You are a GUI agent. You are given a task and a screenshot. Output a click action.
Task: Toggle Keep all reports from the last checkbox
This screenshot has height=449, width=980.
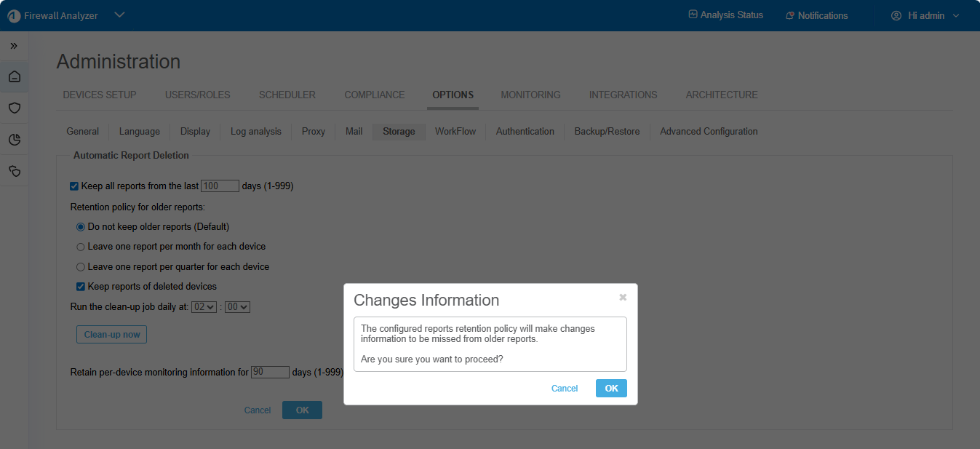click(74, 186)
